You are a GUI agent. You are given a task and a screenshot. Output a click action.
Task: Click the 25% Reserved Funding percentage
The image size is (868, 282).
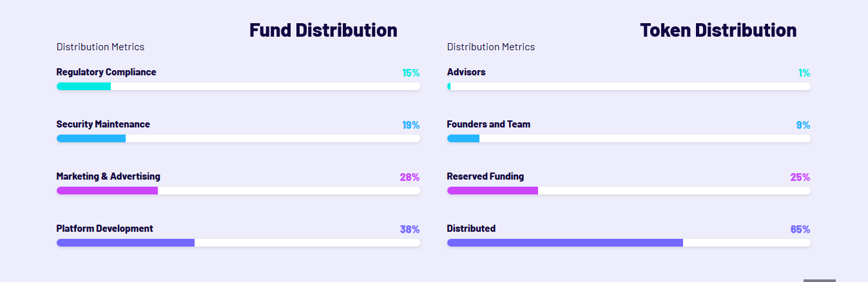tap(800, 177)
